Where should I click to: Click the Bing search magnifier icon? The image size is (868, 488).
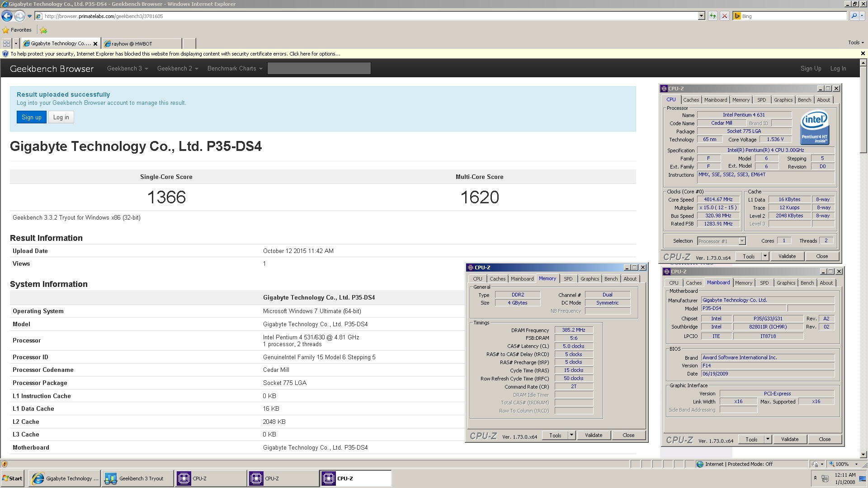click(x=854, y=16)
